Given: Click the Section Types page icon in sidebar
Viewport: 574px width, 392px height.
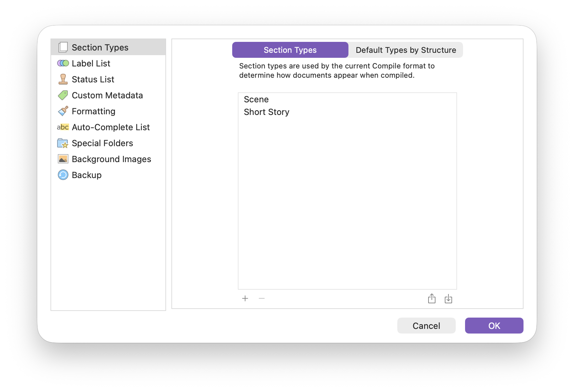Looking at the screenshot, I should click(63, 48).
